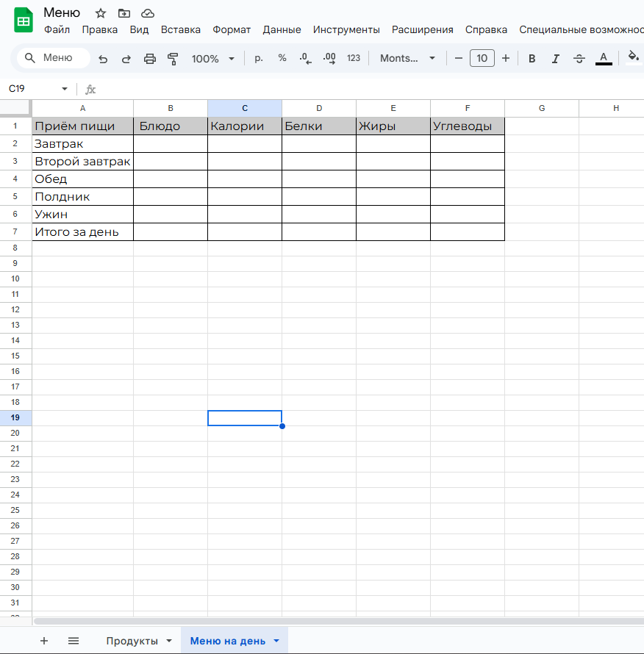644x654 pixels.
Task: Click the Завтрак cell
Action: pos(82,144)
